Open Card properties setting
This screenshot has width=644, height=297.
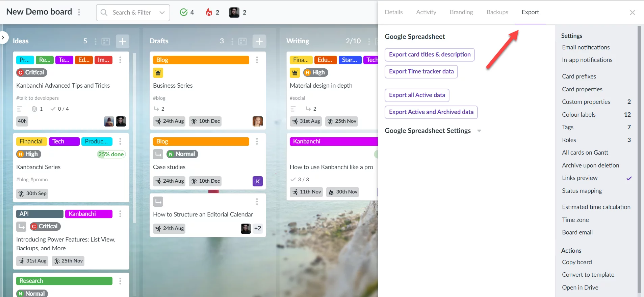click(582, 89)
